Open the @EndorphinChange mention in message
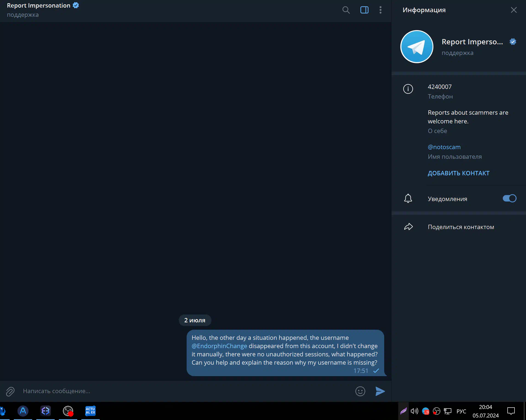The width and height of the screenshot is (526, 420). 219,346
